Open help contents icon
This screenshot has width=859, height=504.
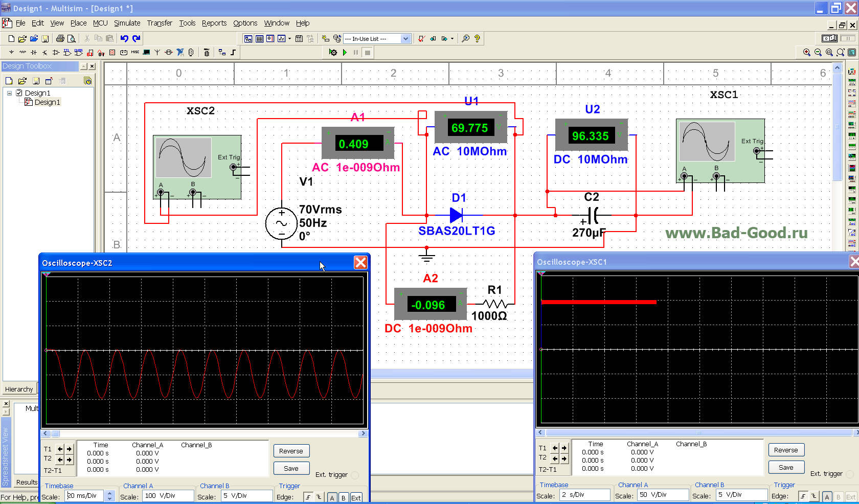tap(477, 38)
